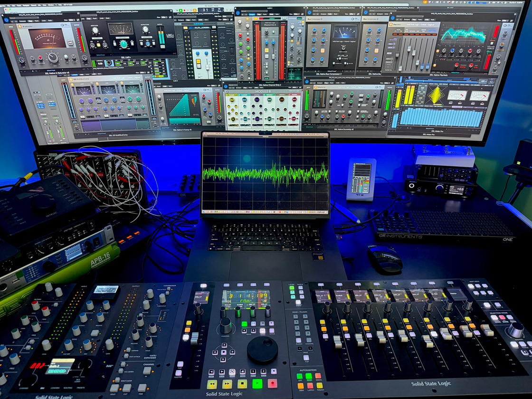Enable the IN switch on the LMC+ compressor
The width and height of the screenshot is (532, 399).
97,44
